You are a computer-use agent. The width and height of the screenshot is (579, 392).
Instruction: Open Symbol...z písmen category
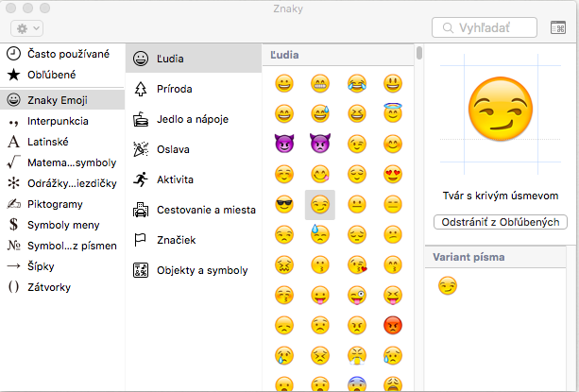62,246
